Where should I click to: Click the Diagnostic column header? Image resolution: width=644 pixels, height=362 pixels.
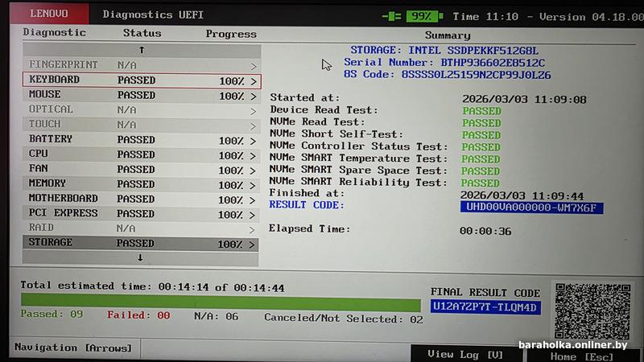(x=55, y=32)
